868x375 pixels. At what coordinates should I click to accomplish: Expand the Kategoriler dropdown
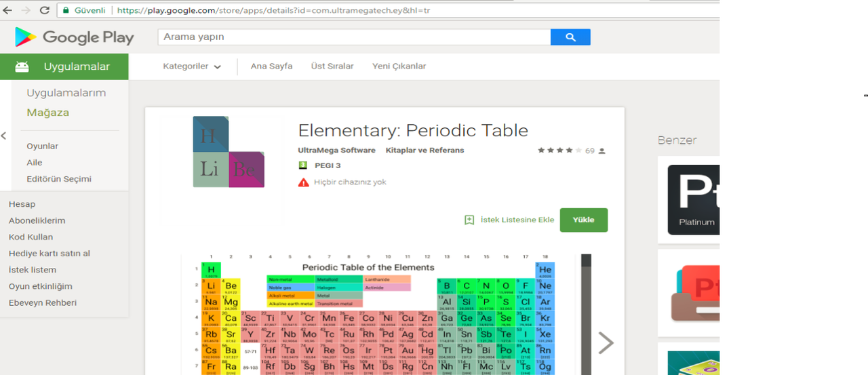point(192,66)
